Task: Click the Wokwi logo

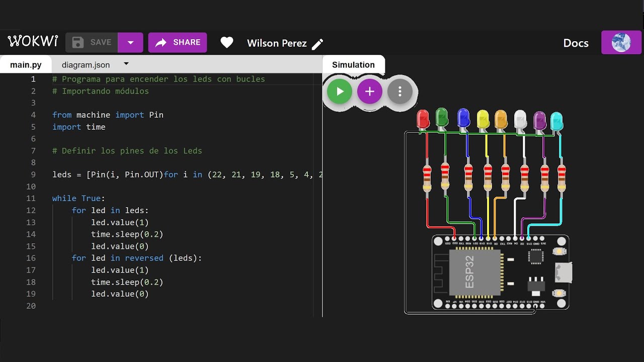Action: coord(33,42)
